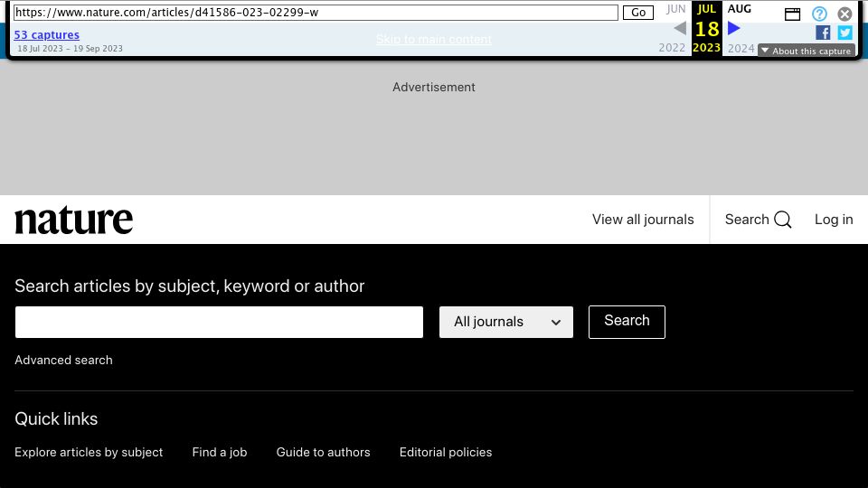Open Advanced search
Viewport: 868px width, 488px height.
tap(63, 361)
